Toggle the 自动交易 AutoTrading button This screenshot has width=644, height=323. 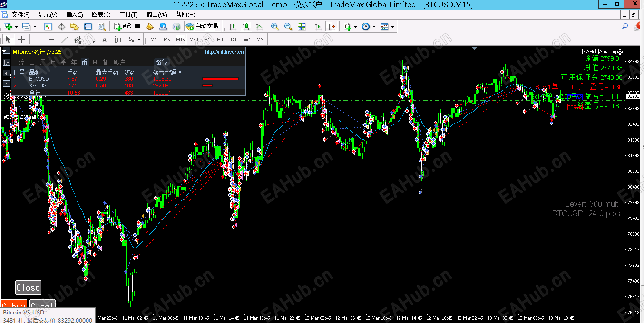(203, 27)
